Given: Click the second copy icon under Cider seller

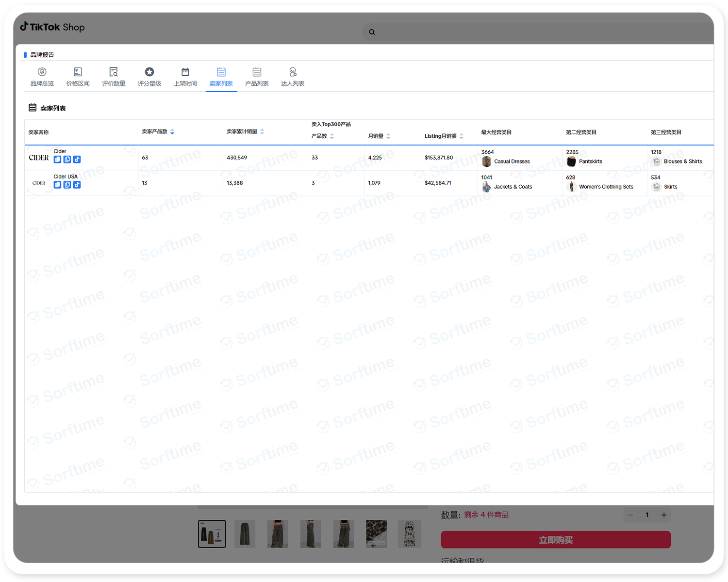Looking at the screenshot, I should pyautogui.click(x=67, y=160).
